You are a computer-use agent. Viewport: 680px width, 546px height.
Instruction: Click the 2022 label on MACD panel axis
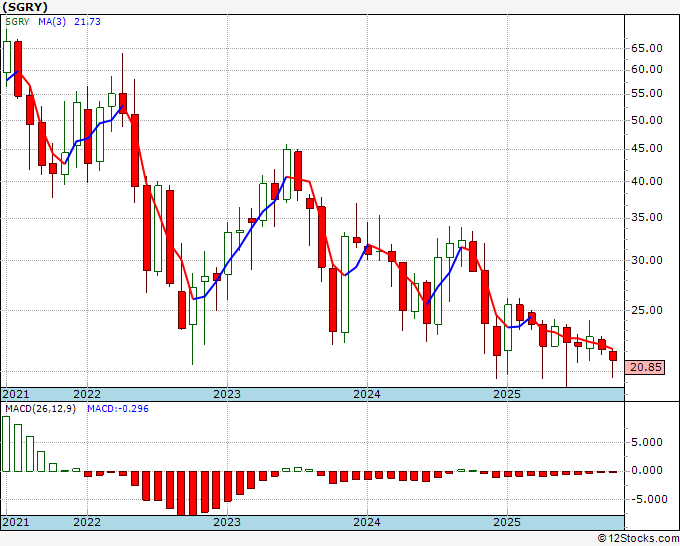(87, 522)
